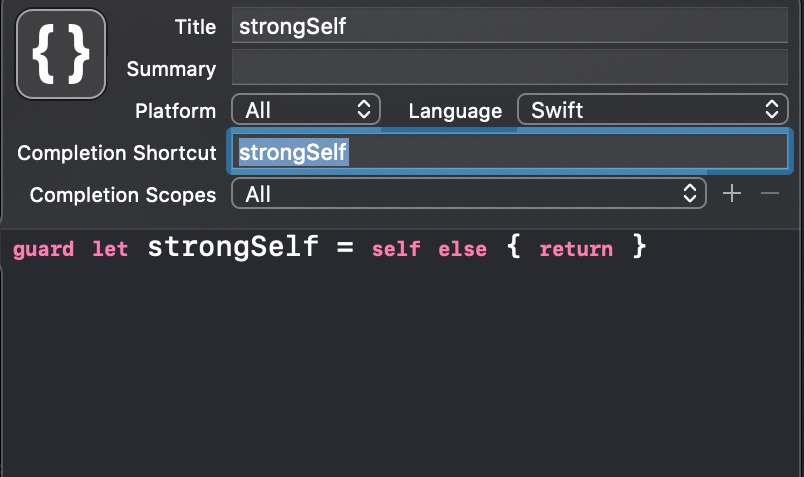The height and width of the screenshot is (477, 804).
Task: Open the Platform dropdown set to All
Action: 306,109
